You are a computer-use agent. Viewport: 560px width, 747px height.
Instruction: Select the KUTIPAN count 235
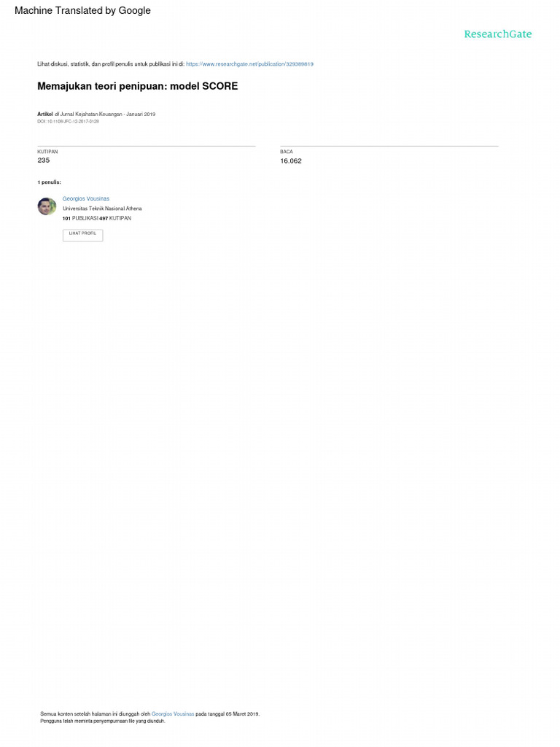pyautogui.click(x=43, y=160)
